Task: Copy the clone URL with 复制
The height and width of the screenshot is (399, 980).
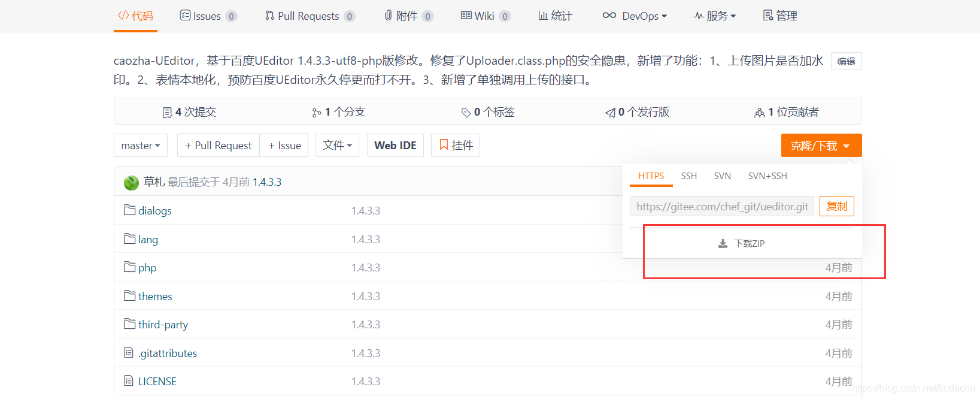Action: pyautogui.click(x=837, y=206)
